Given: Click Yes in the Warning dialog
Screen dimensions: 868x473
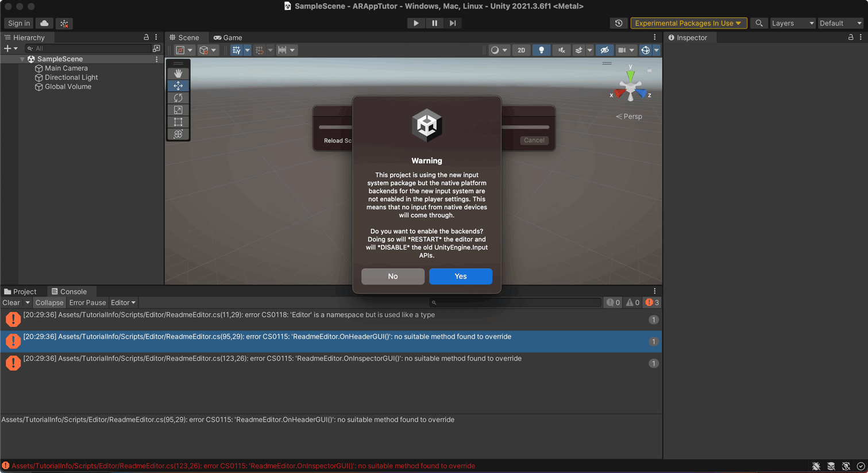Looking at the screenshot, I should 461,276.
